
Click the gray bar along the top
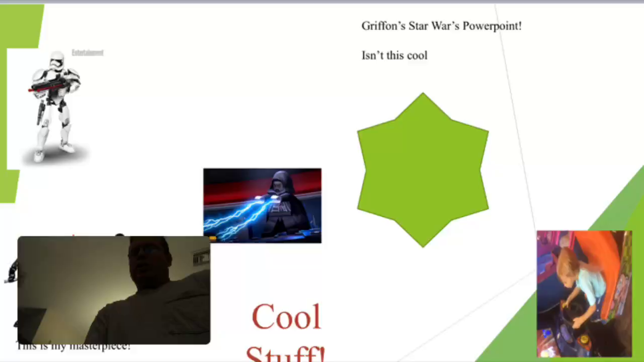pos(322,2)
